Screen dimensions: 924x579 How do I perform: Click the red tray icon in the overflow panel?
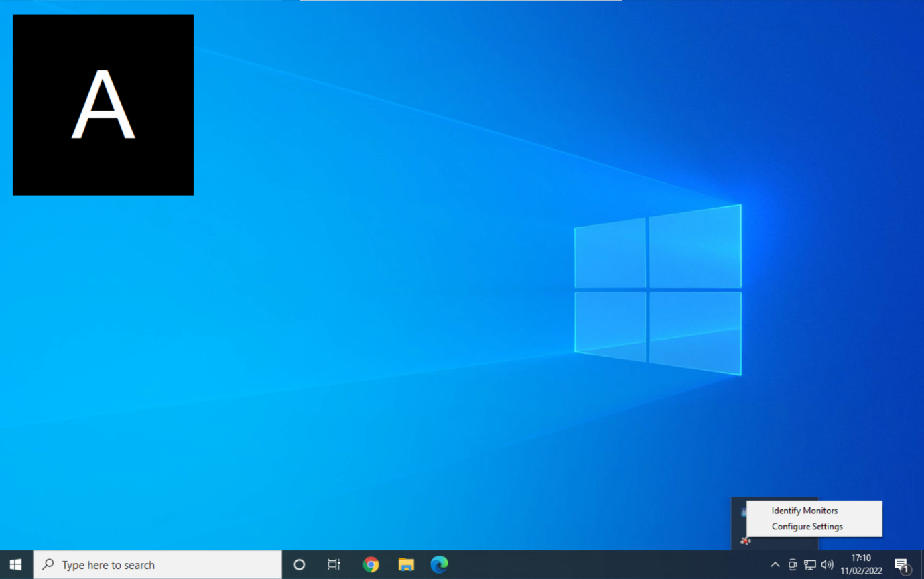point(744,540)
